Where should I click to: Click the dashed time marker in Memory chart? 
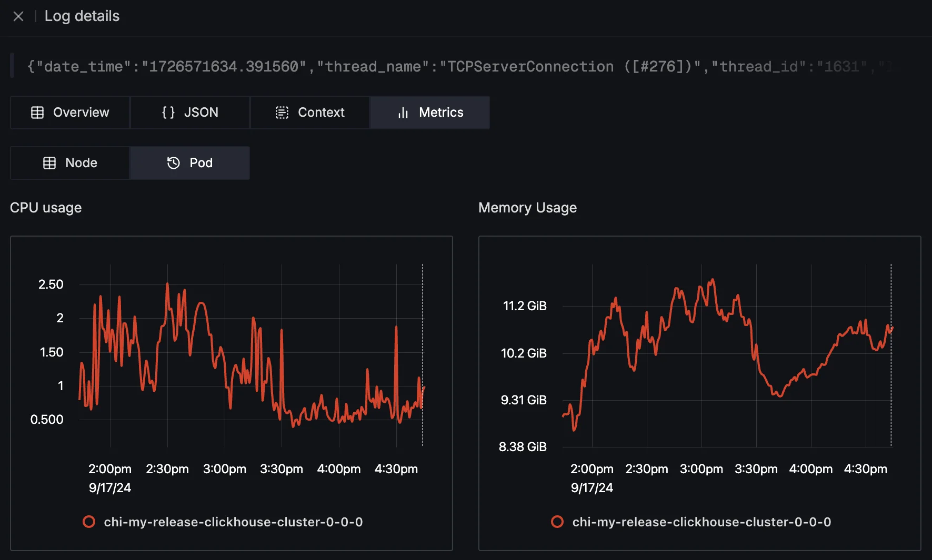tap(891, 355)
